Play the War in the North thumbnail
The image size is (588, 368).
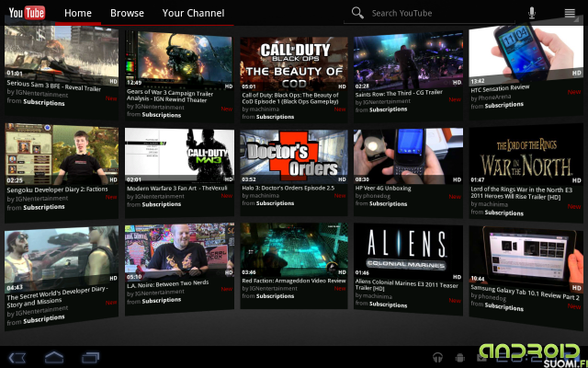pos(526,155)
